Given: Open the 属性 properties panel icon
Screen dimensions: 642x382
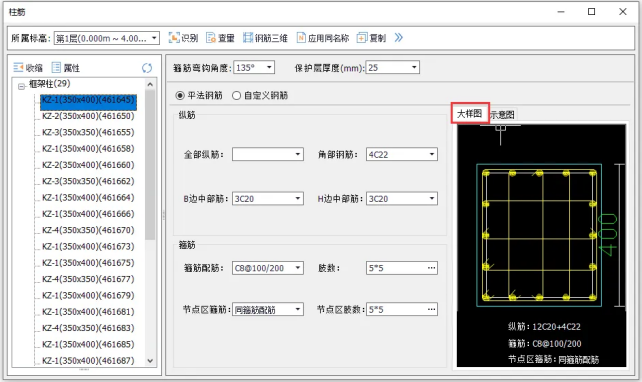Looking at the screenshot, I should (56, 68).
